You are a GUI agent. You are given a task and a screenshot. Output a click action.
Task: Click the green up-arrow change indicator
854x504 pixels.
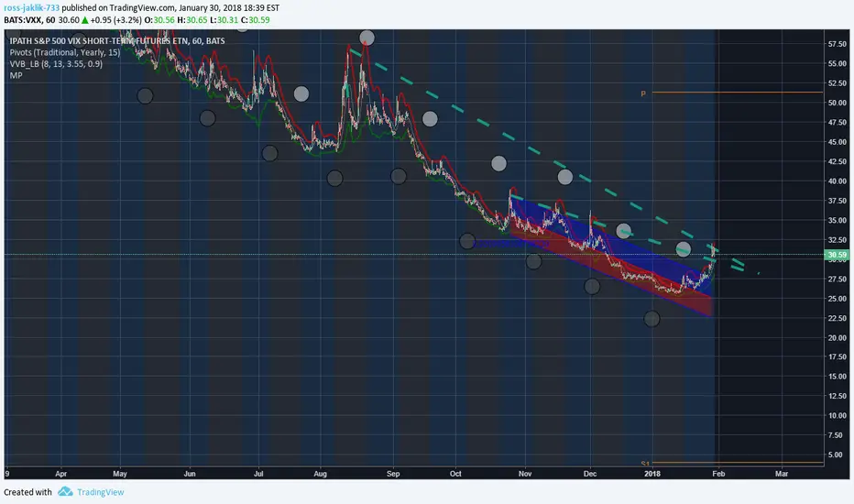[85, 20]
